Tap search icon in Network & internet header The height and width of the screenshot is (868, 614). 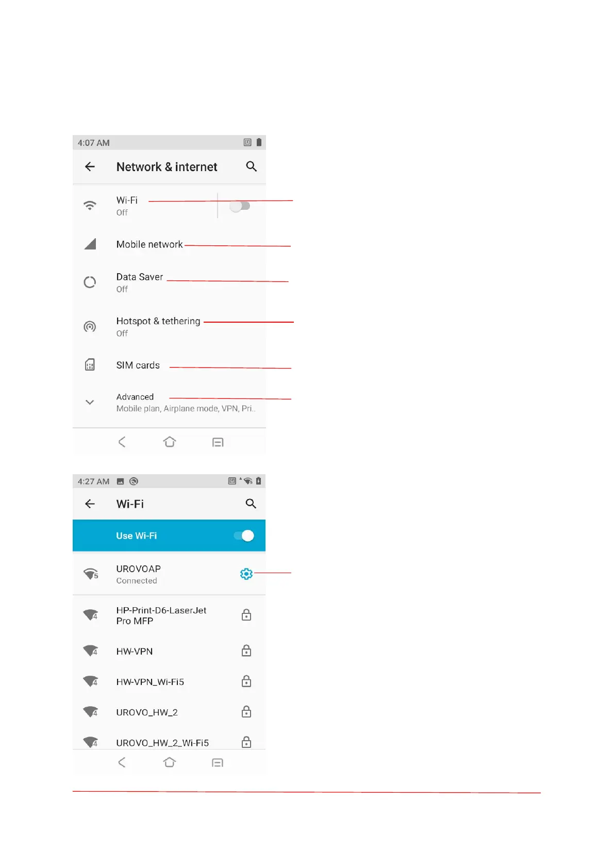251,166
